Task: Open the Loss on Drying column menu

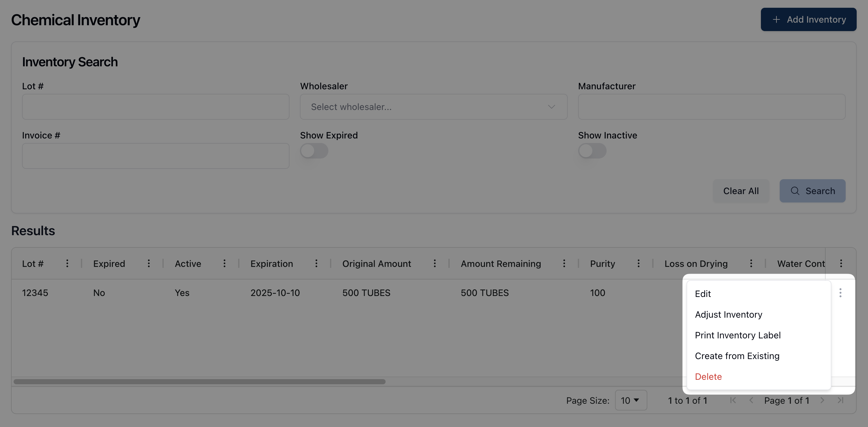Action: [751, 264]
